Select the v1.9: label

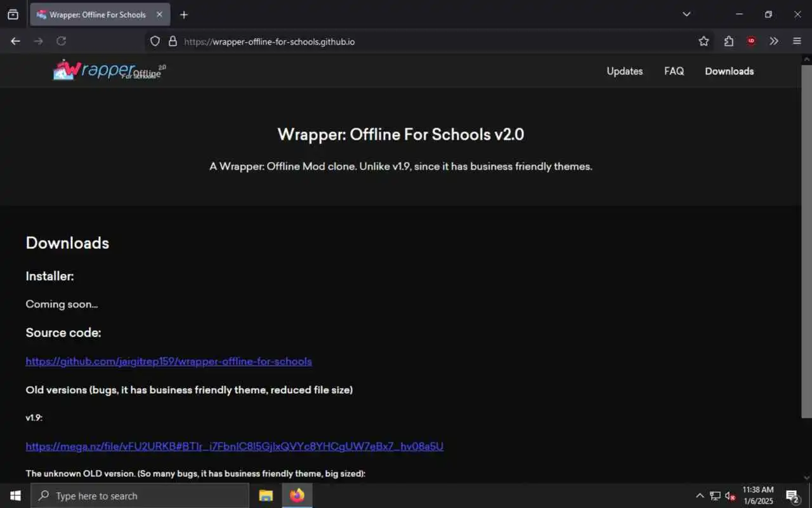click(34, 418)
